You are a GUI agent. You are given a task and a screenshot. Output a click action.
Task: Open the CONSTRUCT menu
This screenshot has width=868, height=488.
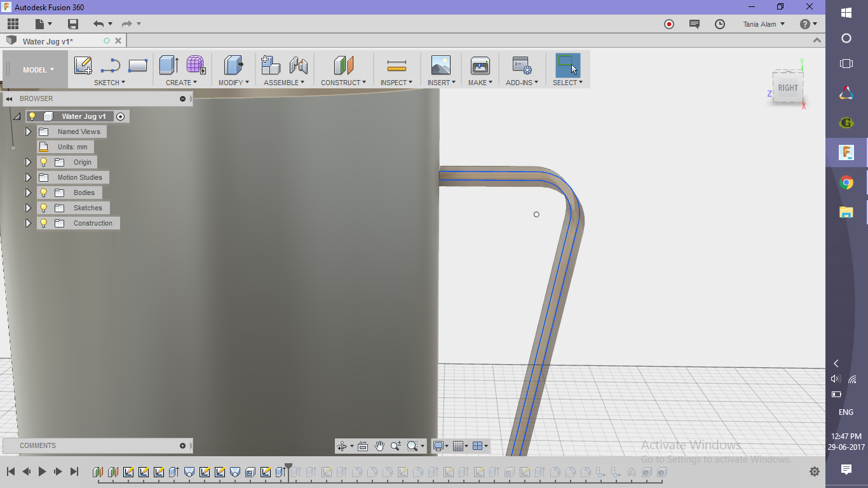pos(343,83)
